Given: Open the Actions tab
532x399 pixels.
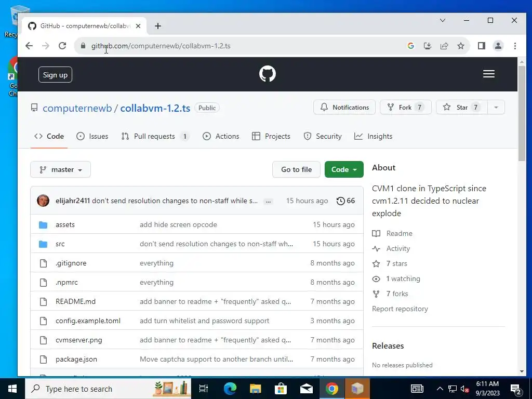Looking at the screenshot, I should click(221, 137).
